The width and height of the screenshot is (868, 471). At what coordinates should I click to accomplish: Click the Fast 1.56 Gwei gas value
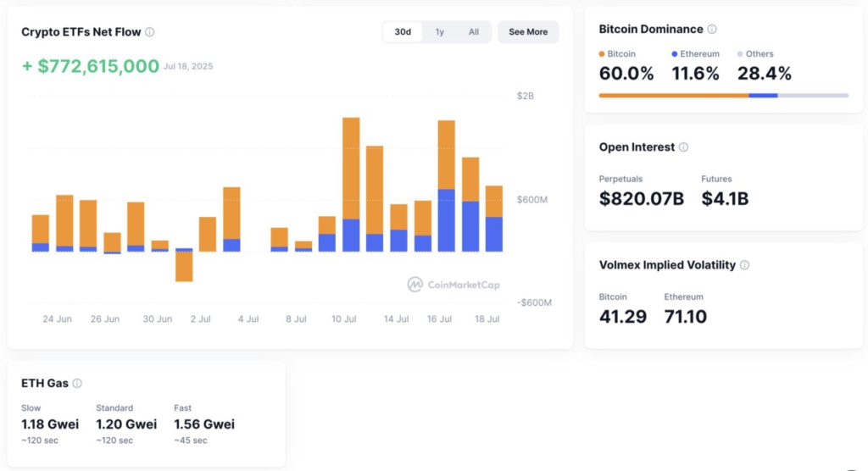point(204,424)
